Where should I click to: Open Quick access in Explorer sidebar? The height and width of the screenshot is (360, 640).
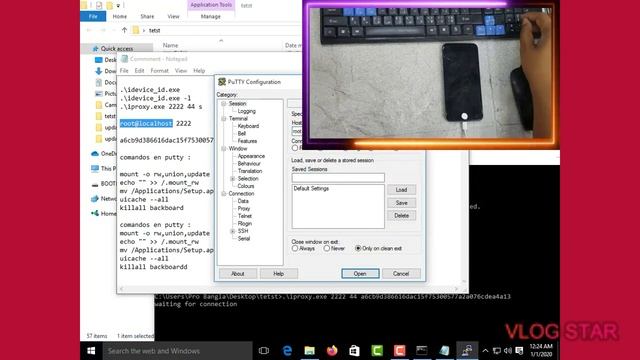click(117, 49)
